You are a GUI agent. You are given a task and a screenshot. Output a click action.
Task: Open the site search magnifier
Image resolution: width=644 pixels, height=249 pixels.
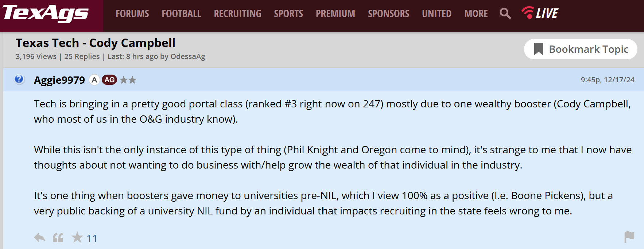click(505, 13)
